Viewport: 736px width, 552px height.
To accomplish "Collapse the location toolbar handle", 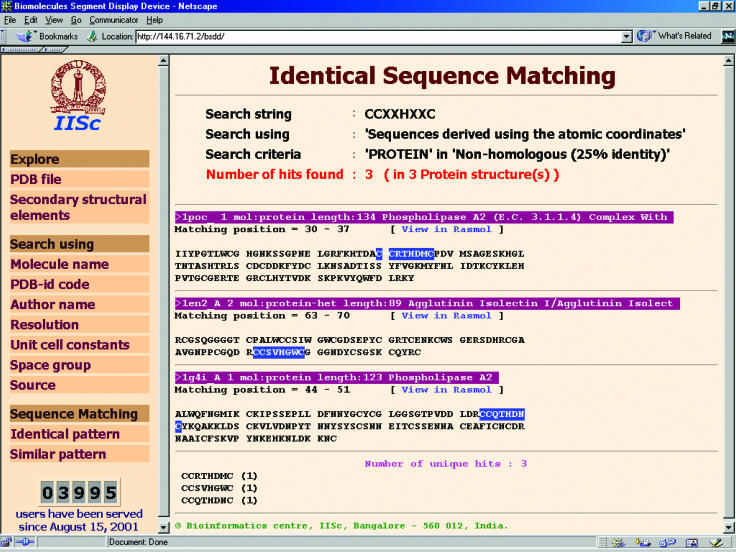I will point(3,36).
